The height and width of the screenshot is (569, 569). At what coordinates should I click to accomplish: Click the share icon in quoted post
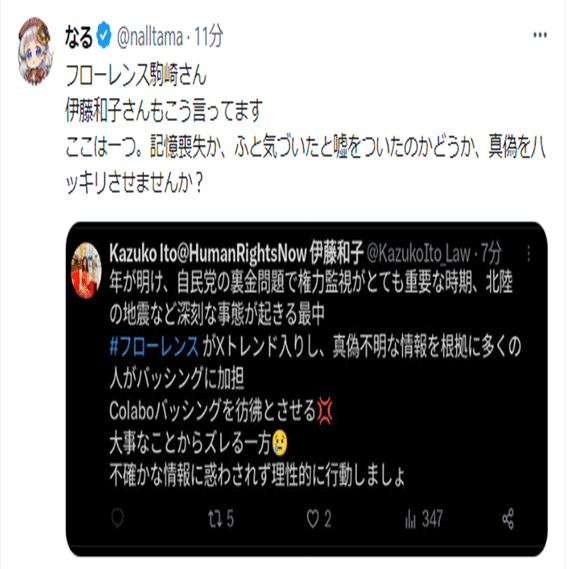click(508, 519)
